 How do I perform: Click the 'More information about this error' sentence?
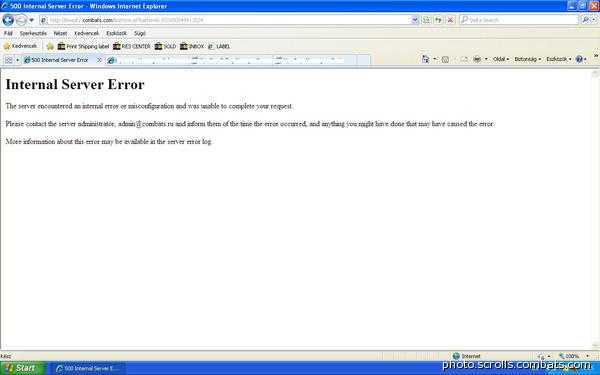coord(109,142)
